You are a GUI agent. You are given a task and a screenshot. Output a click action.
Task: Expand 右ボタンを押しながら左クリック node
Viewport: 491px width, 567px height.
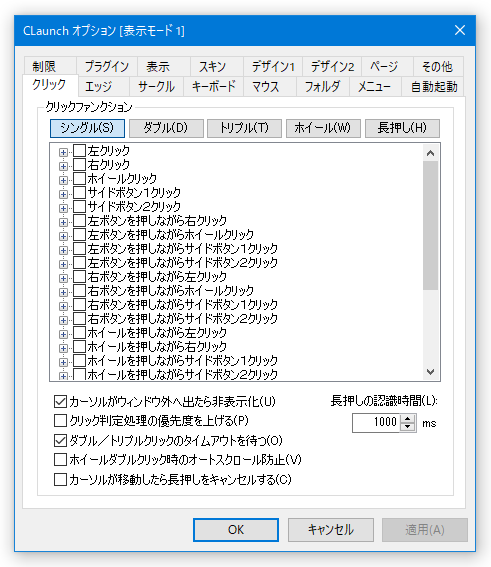click(x=63, y=278)
